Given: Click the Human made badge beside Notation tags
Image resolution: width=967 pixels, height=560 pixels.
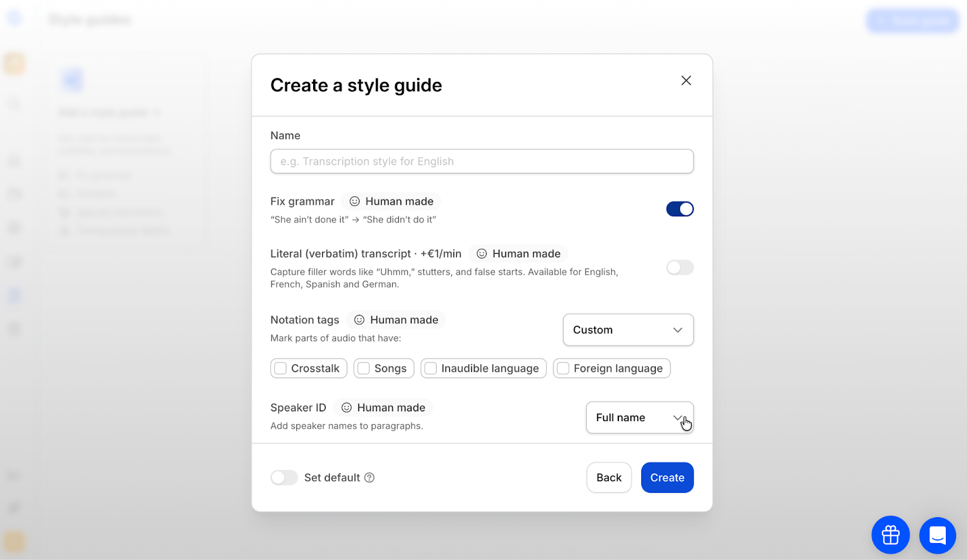Looking at the screenshot, I should (396, 320).
